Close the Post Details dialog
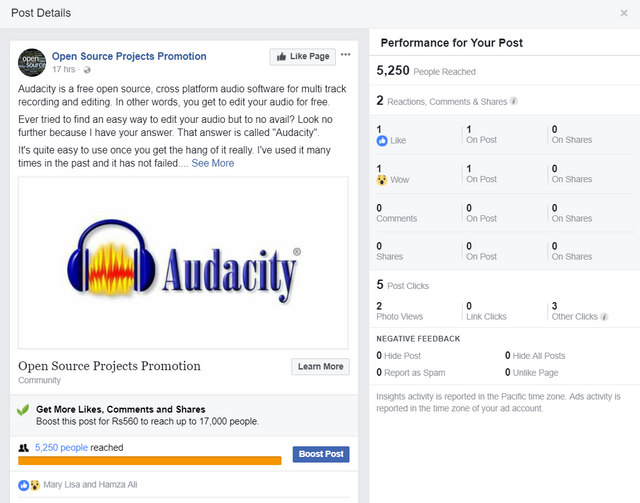640x503 pixels. 624,13
